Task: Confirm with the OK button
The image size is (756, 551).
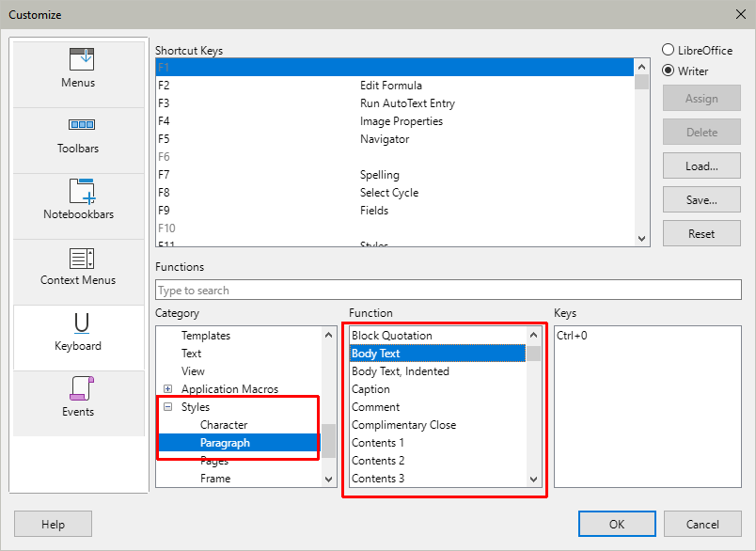Action: coord(617,524)
